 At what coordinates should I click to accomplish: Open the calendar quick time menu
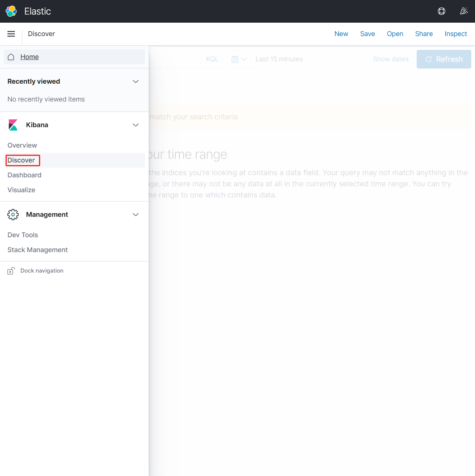pos(239,59)
